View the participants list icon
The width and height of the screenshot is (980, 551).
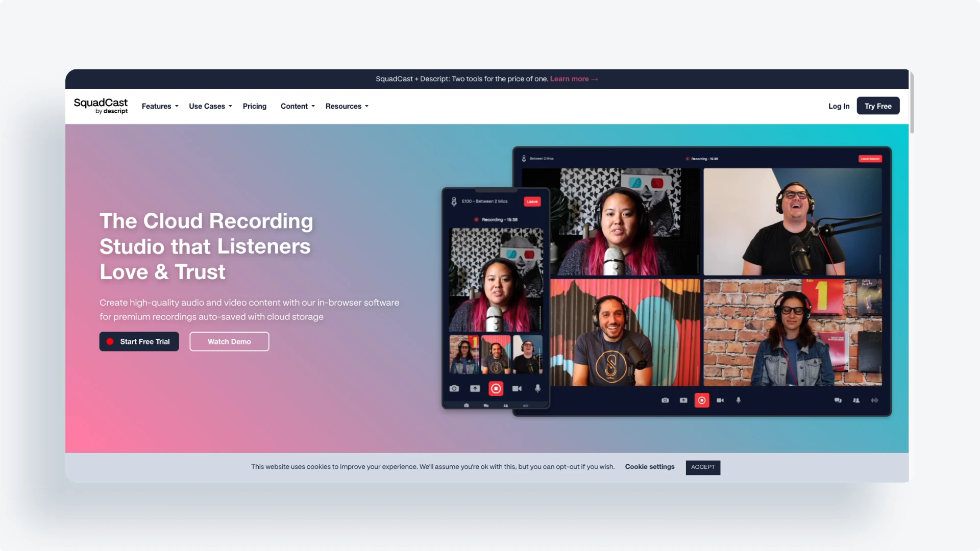pyautogui.click(x=856, y=400)
